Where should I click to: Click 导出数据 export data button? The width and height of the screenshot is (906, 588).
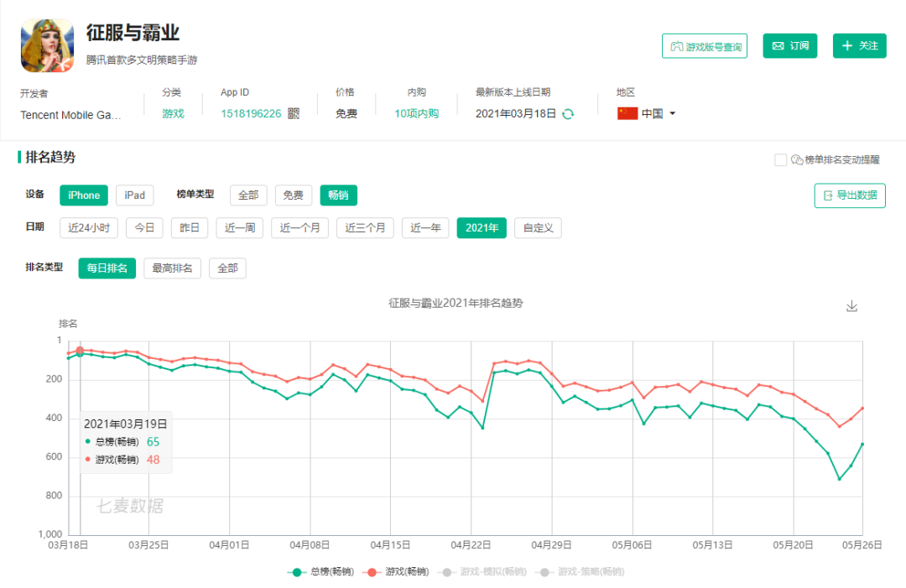[x=849, y=195]
